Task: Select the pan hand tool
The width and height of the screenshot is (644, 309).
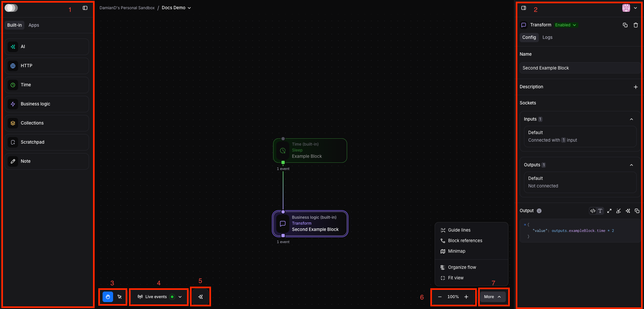Action: pos(107,297)
